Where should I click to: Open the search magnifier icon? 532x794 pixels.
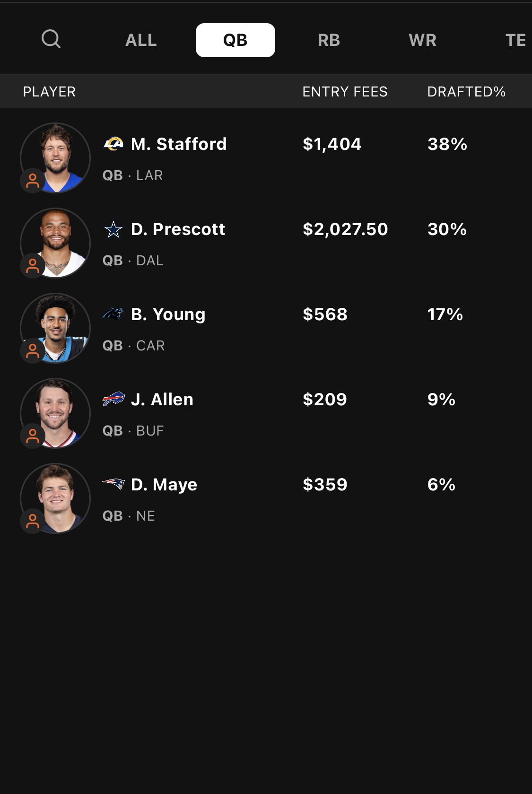(x=51, y=39)
